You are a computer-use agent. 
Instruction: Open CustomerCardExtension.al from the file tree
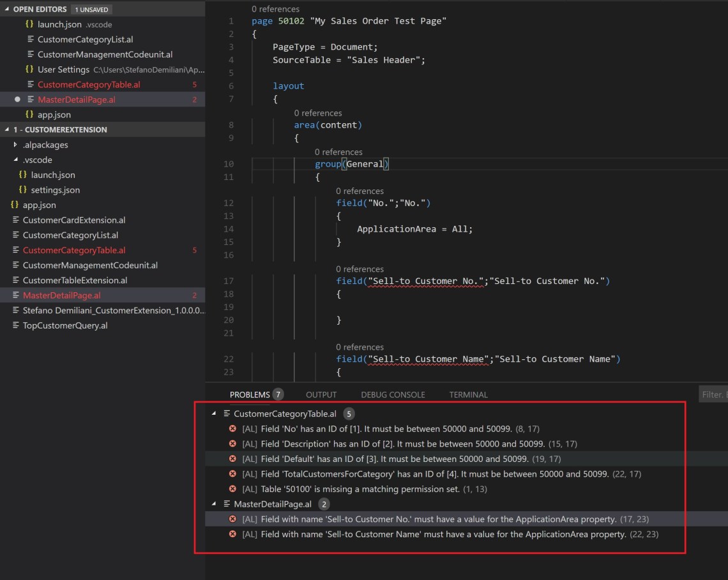coord(74,220)
